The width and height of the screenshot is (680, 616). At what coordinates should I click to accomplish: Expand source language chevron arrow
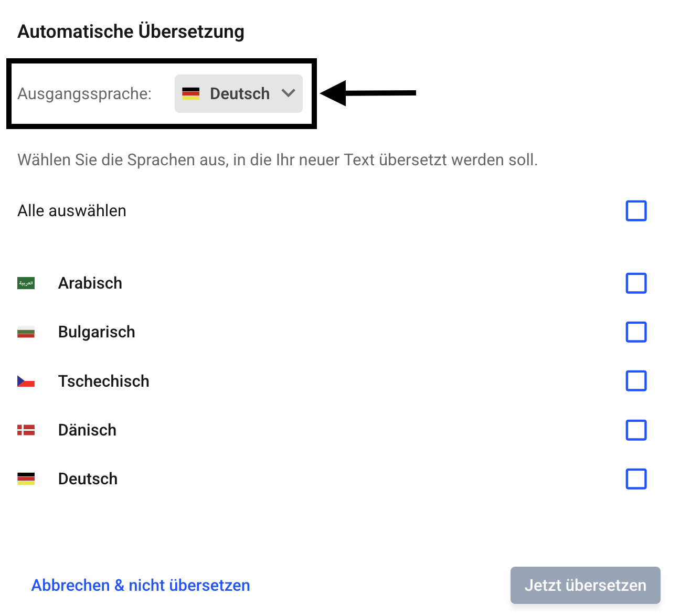289,93
